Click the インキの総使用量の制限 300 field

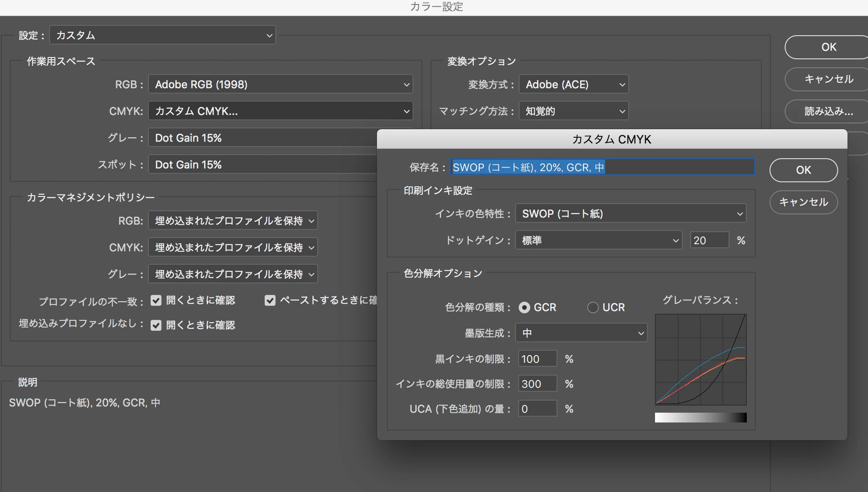[537, 384]
